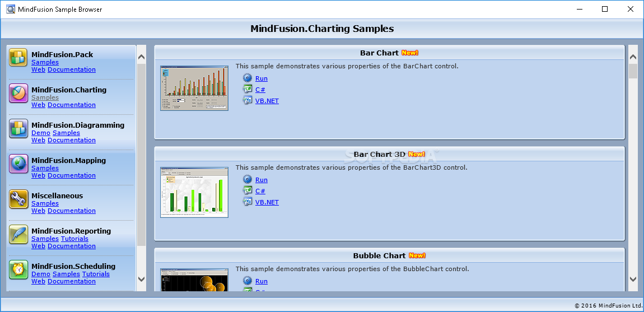The width and height of the screenshot is (644, 312).
Task: Click the Miscellaneous wrench icon
Action: point(18,199)
